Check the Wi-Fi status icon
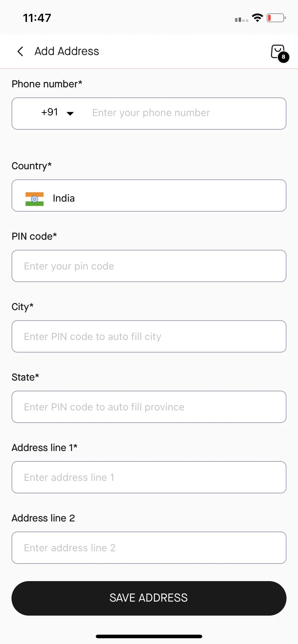Viewport: 298px width, 644px height. click(x=257, y=18)
